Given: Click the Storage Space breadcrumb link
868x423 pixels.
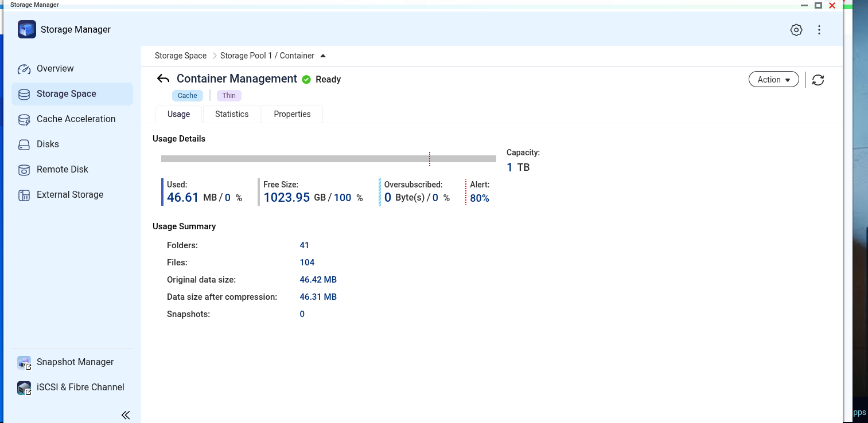Looking at the screenshot, I should [180, 56].
